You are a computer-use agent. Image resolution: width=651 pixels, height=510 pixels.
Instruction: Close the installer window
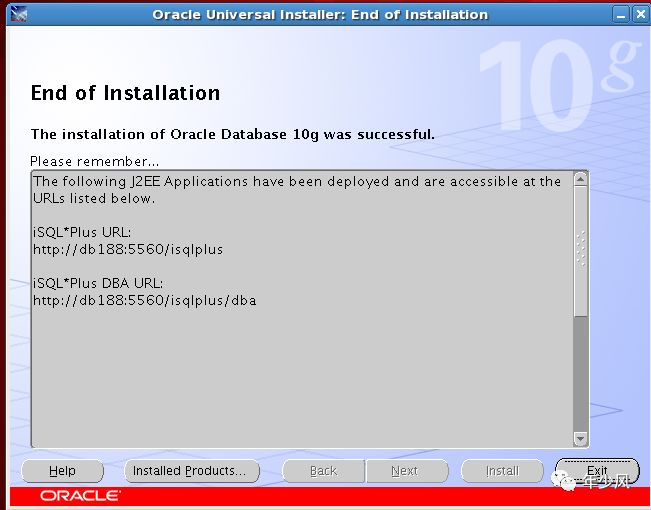tap(641, 15)
